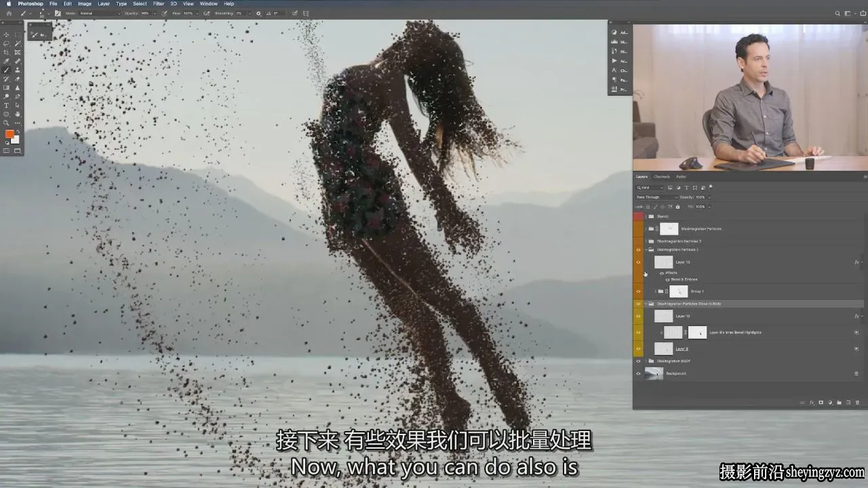Open the Histogram panel icon
Image resolution: width=868 pixels, height=488 pixels.
coord(614,42)
